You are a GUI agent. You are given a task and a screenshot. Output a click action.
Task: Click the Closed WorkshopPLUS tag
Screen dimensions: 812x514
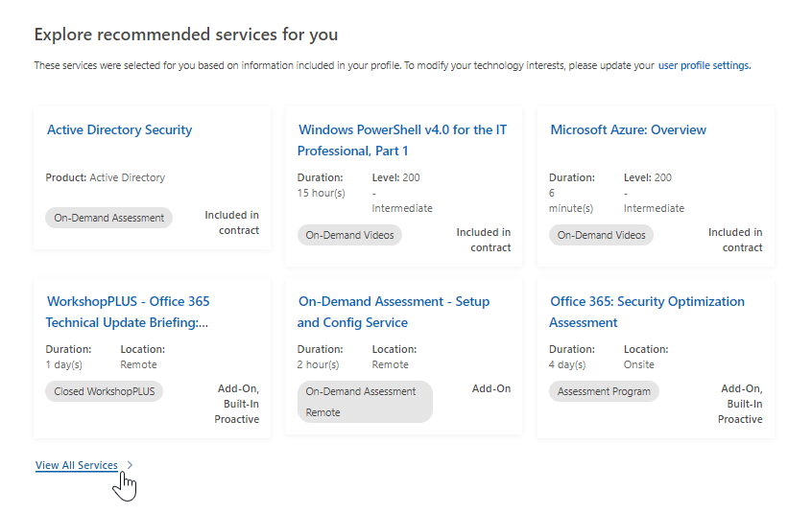pos(104,391)
